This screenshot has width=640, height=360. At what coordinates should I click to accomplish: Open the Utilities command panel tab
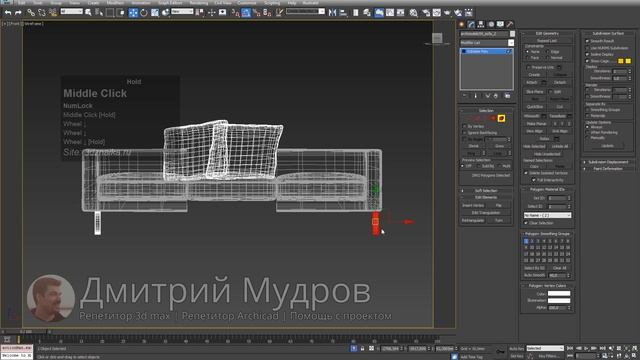(509, 24)
